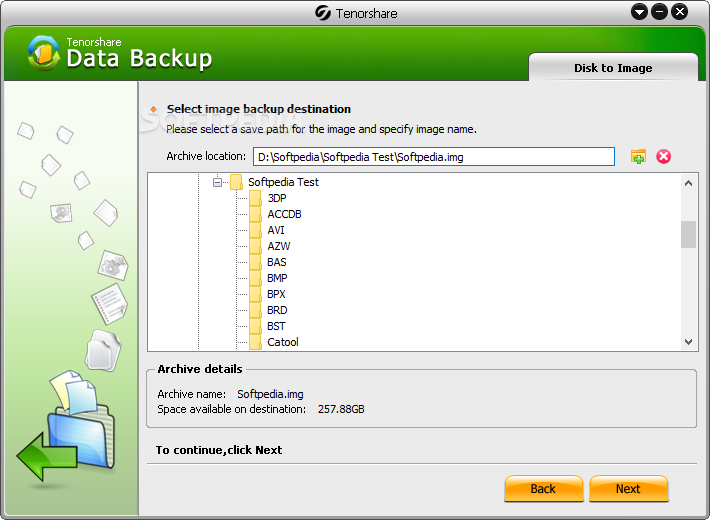Click the Catool folder icon
Image resolution: width=710 pixels, height=520 pixels.
pos(255,342)
